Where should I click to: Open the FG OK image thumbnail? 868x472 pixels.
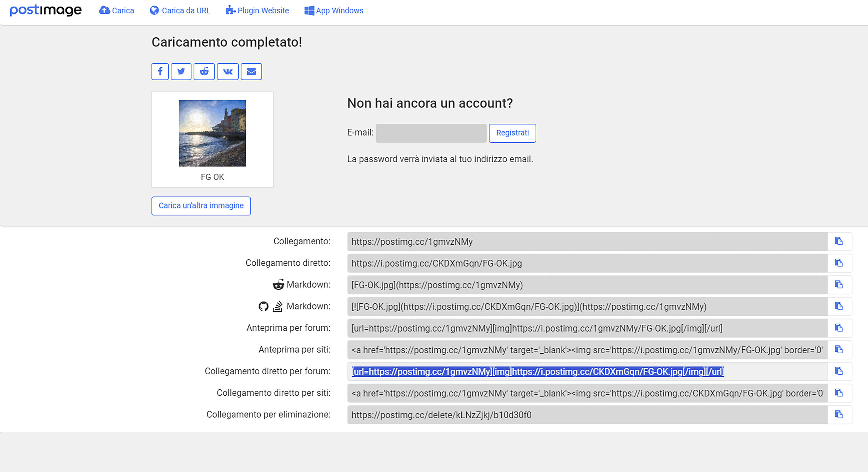pos(212,134)
